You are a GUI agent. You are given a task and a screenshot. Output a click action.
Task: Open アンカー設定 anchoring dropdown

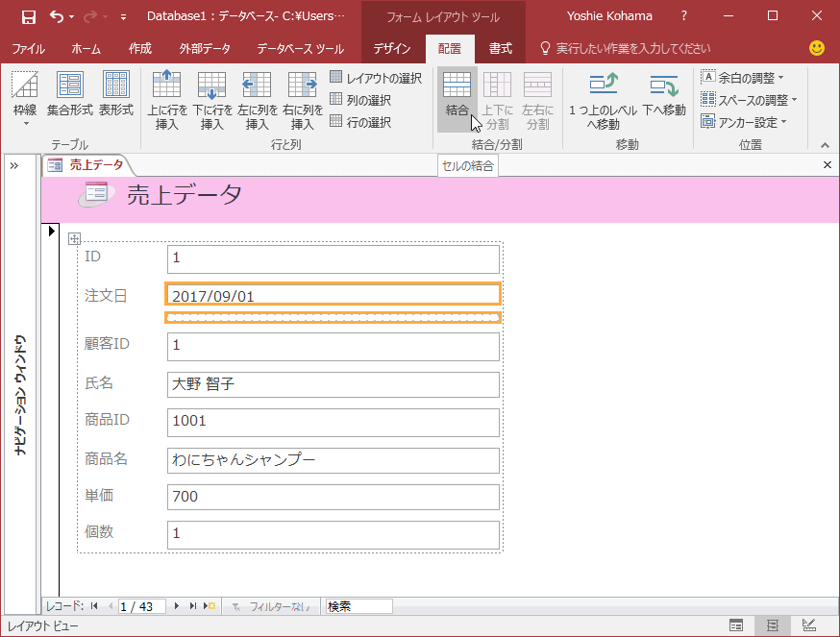point(744,123)
